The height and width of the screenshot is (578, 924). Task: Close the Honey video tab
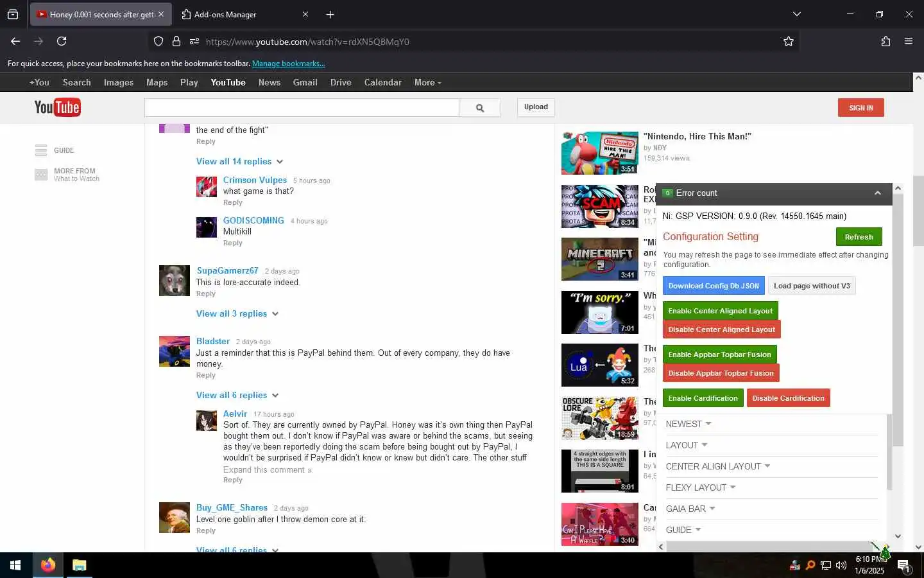(x=161, y=14)
